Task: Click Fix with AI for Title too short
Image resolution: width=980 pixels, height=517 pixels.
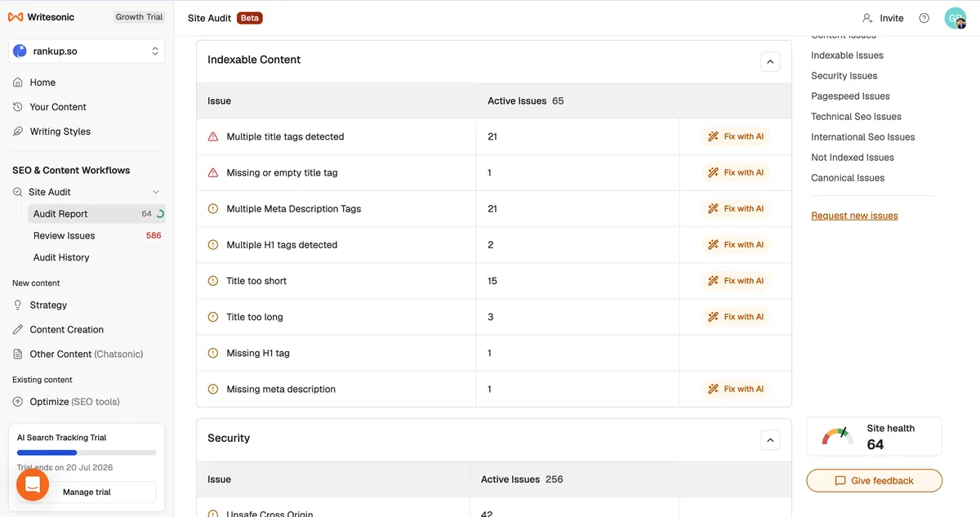Action: [x=736, y=281]
